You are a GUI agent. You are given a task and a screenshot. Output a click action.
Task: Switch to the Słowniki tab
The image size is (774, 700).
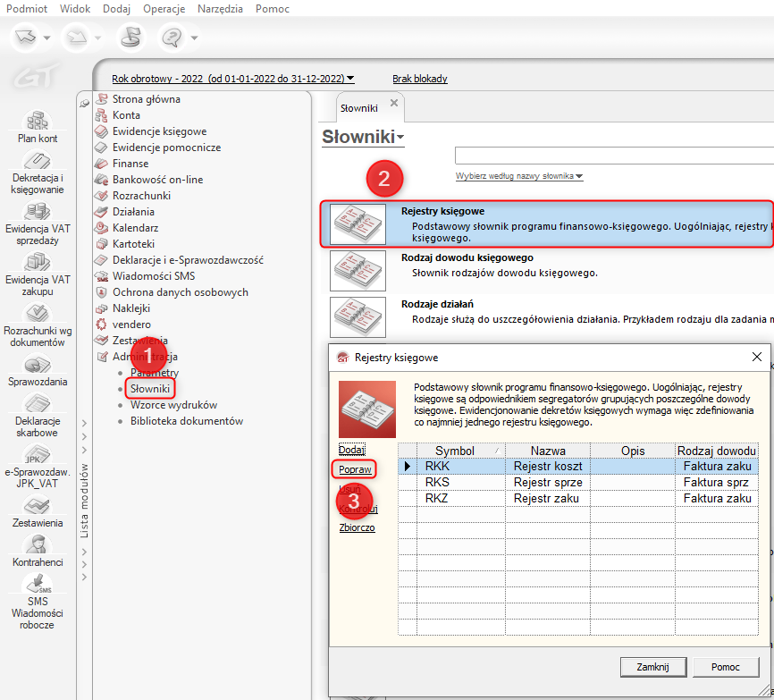pos(359,108)
